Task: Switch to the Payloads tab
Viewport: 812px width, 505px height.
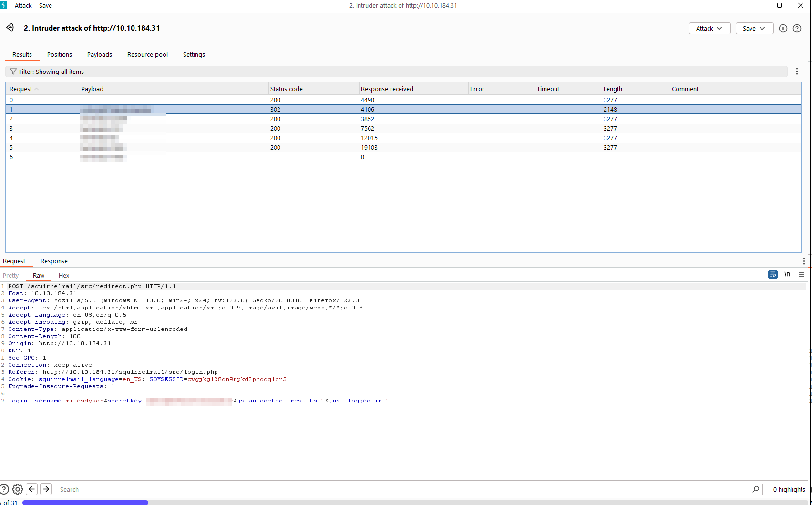Action: tap(100, 55)
